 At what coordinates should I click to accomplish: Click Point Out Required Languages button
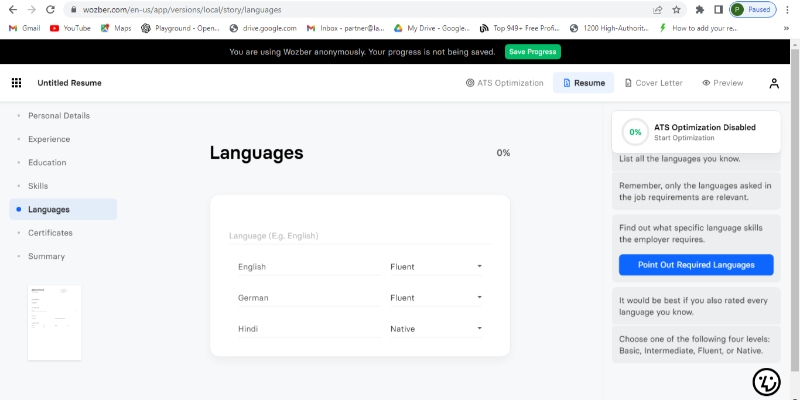pos(696,265)
